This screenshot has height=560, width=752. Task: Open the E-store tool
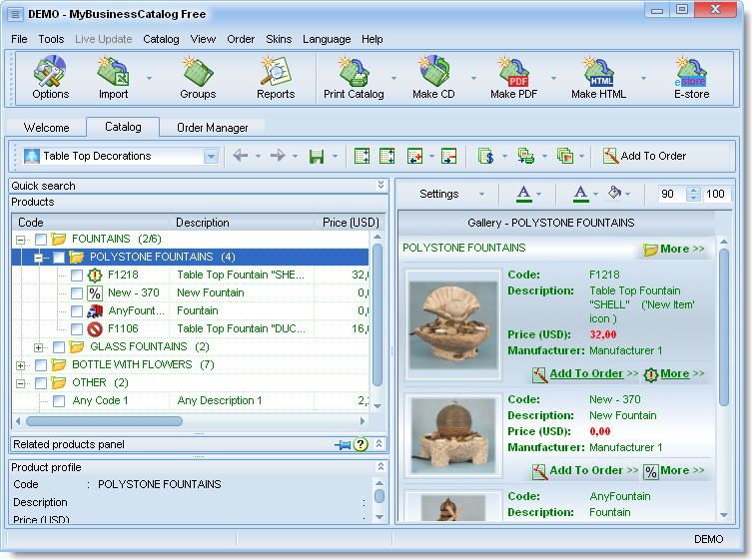coord(691,77)
